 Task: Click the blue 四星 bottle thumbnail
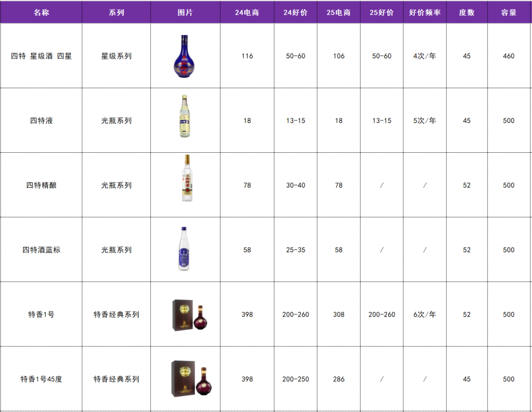point(184,56)
